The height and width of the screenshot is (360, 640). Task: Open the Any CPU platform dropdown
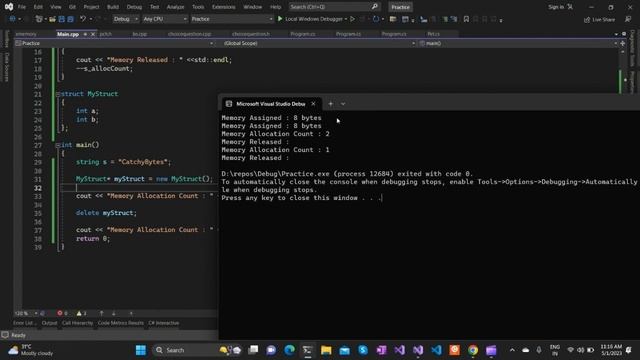(x=165, y=19)
